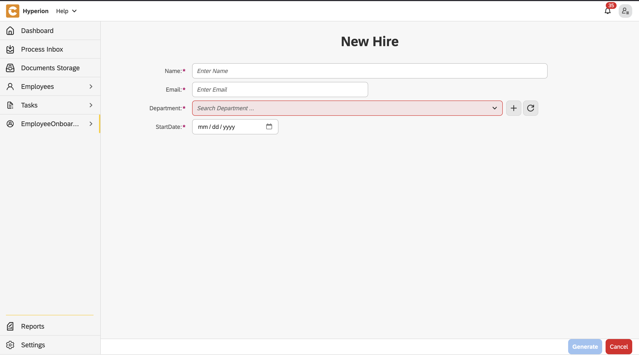Select Tasks in the sidebar
The image size is (639, 364).
50,105
